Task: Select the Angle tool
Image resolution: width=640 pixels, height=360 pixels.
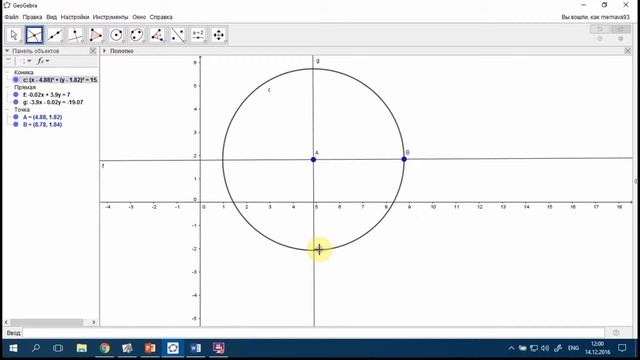Action: [157, 35]
